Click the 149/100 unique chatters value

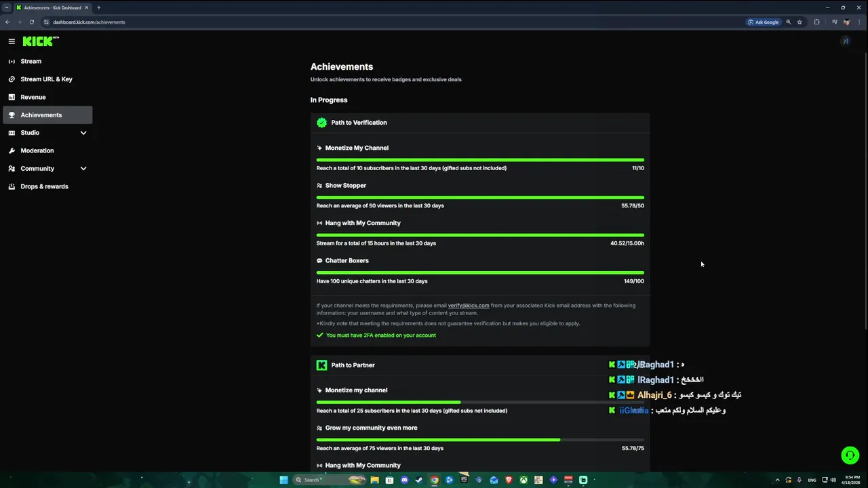(634, 281)
